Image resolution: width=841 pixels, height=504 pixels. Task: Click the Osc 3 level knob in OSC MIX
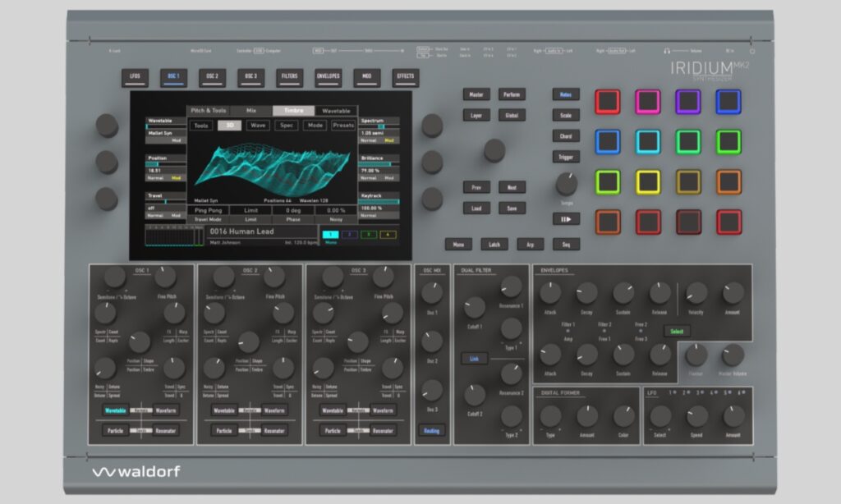point(432,391)
